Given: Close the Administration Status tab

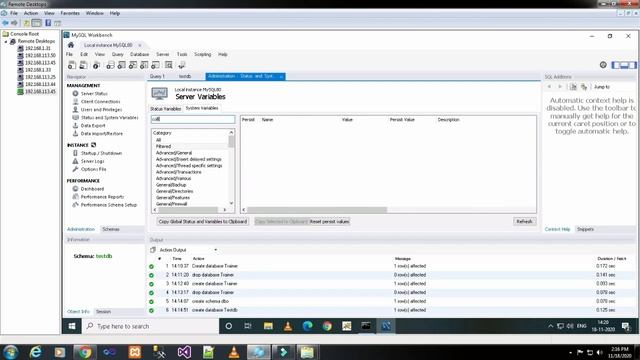Looking at the screenshot, I should click(x=281, y=76).
